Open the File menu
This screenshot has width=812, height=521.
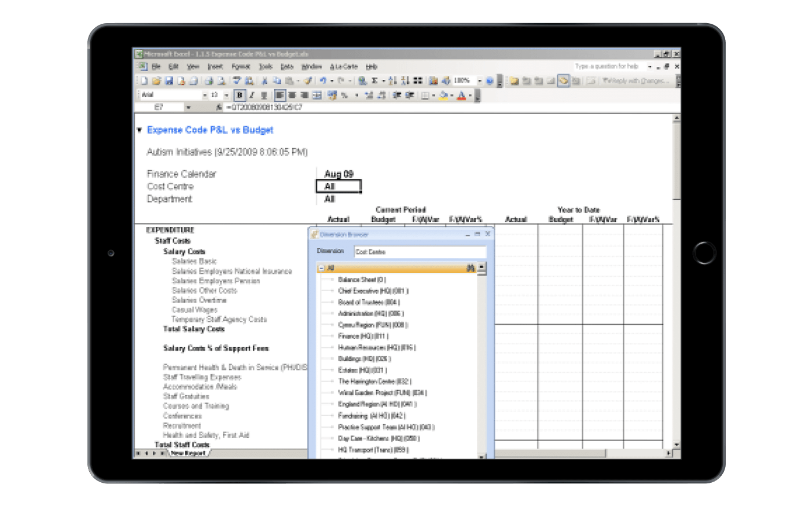pyautogui.click(x=156, y=67)
